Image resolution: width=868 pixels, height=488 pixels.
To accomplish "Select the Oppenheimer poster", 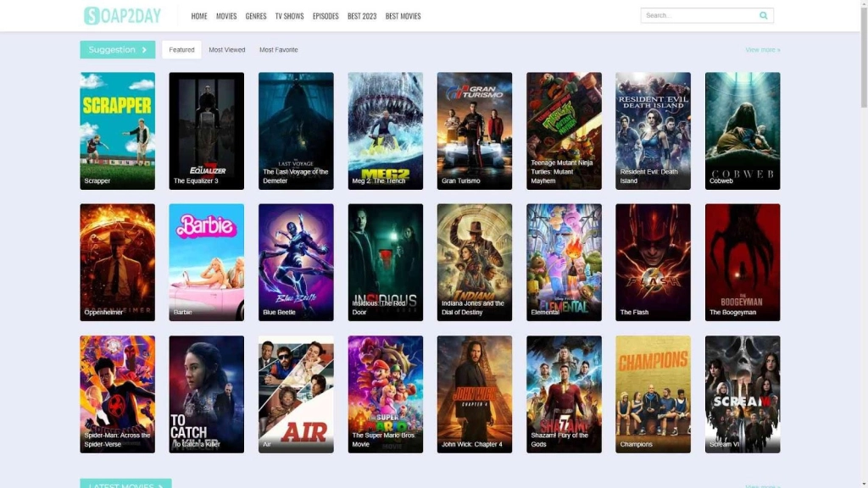I will pyautogui.click(x=118, y=262).
